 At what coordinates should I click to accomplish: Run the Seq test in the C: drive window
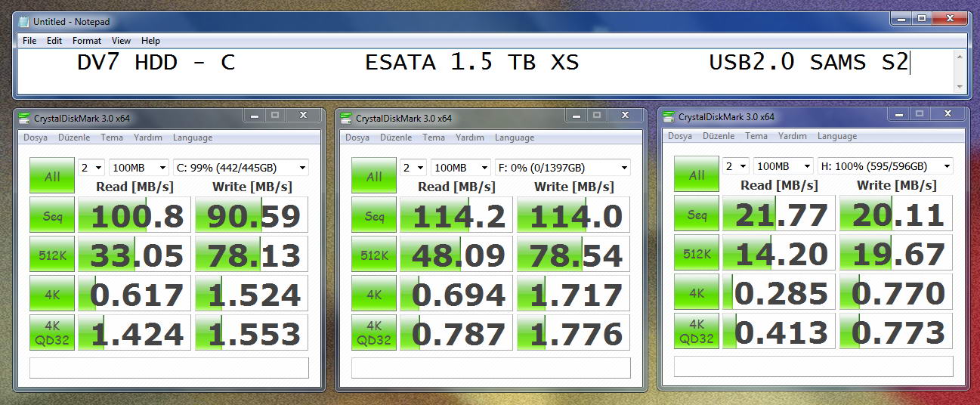pyautogui.click(x=52, y=215)
